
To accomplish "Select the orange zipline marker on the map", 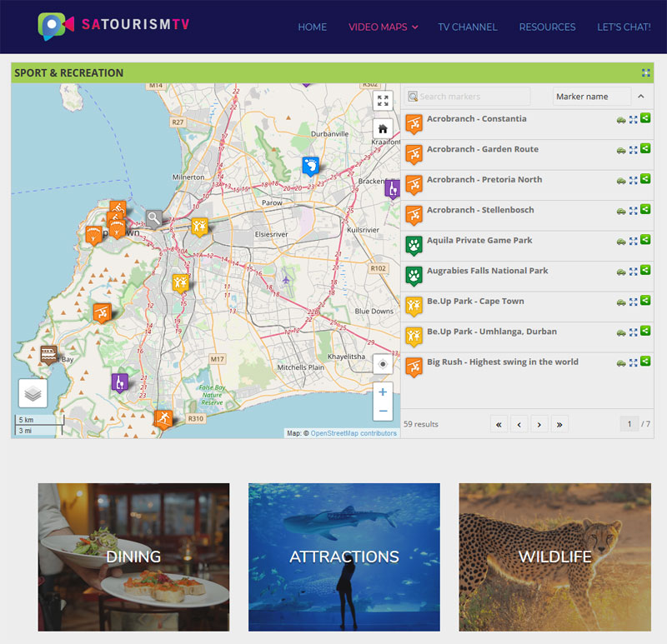I will pos(102,313).
